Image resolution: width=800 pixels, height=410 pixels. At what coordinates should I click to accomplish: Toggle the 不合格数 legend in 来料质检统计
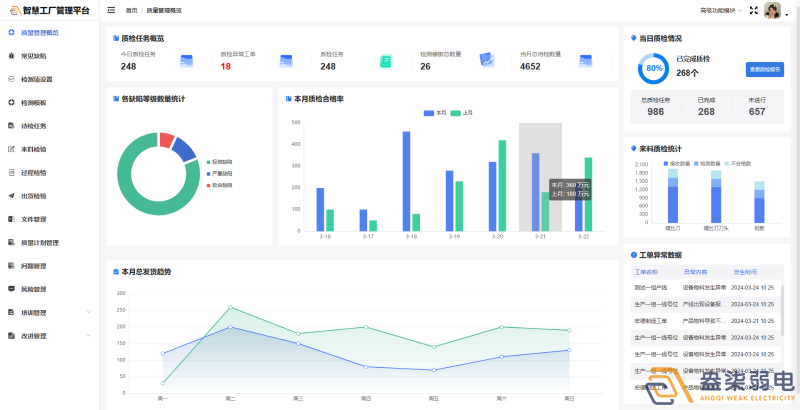tap(738, 164)
